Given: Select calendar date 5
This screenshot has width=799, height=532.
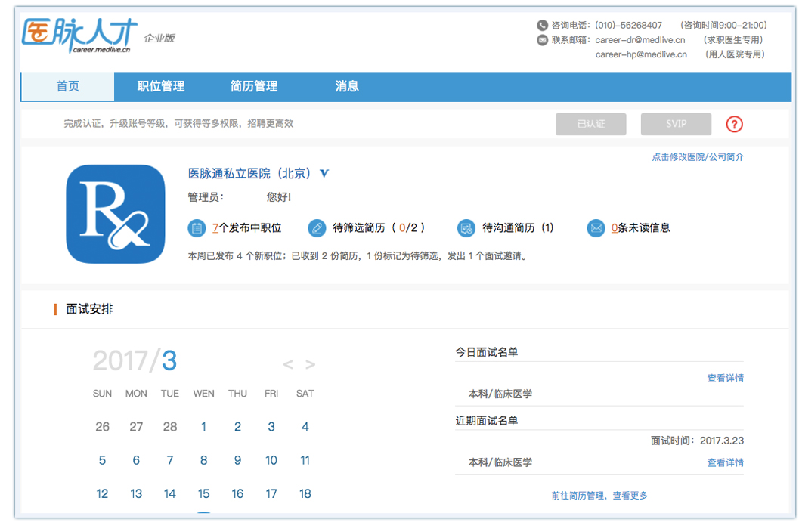Looking at the screenshot, I should [x=102, y=461].
